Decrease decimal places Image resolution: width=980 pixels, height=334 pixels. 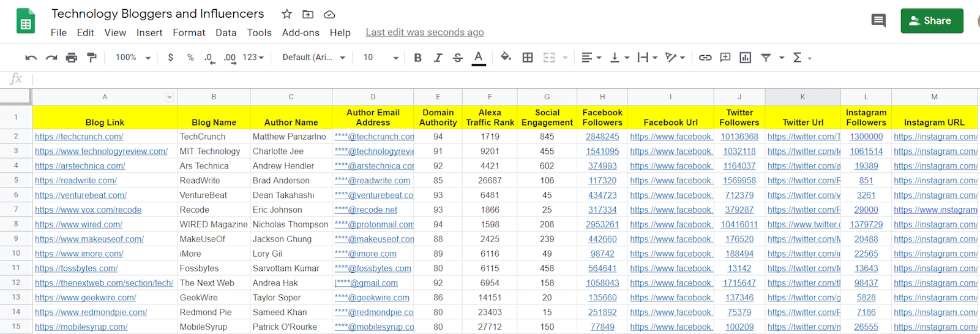point(209,58)
